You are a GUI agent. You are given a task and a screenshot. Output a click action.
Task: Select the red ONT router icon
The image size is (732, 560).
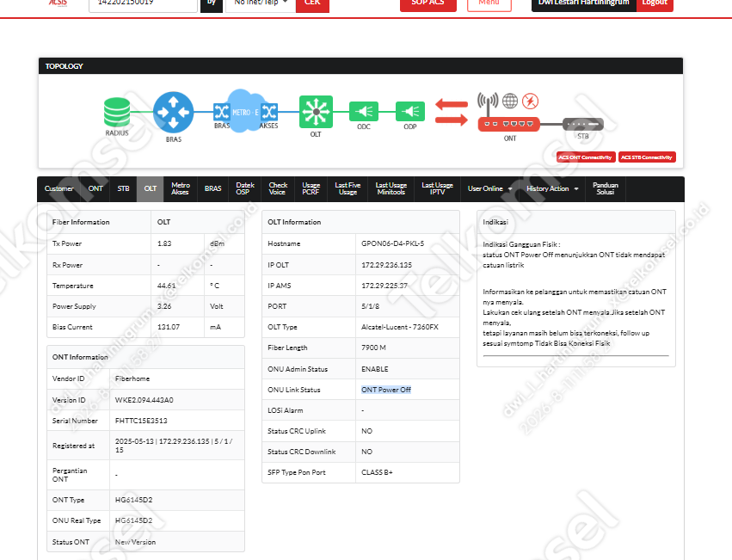tap(509, 124)
